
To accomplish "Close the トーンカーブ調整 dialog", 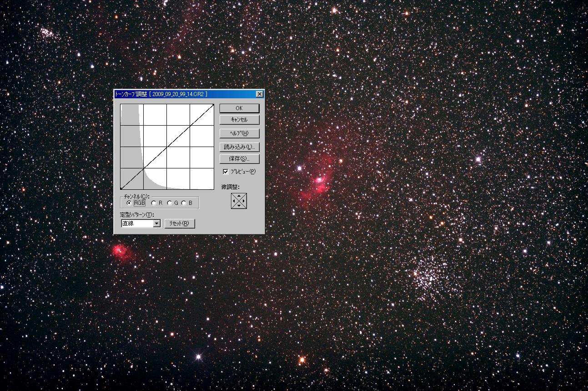I will coord(259,94).
